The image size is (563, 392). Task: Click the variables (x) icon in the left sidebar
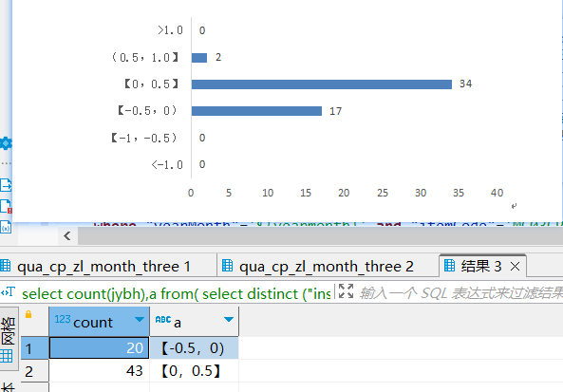tap(6, 227)
